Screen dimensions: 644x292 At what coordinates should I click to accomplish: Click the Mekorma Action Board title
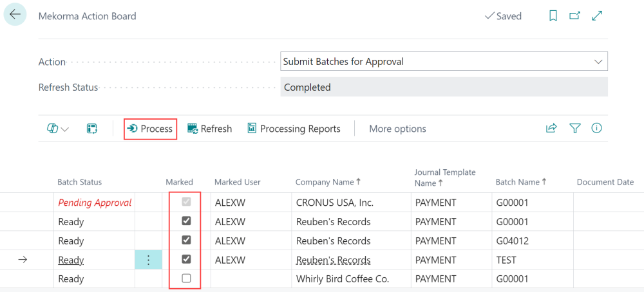[87, 16]
